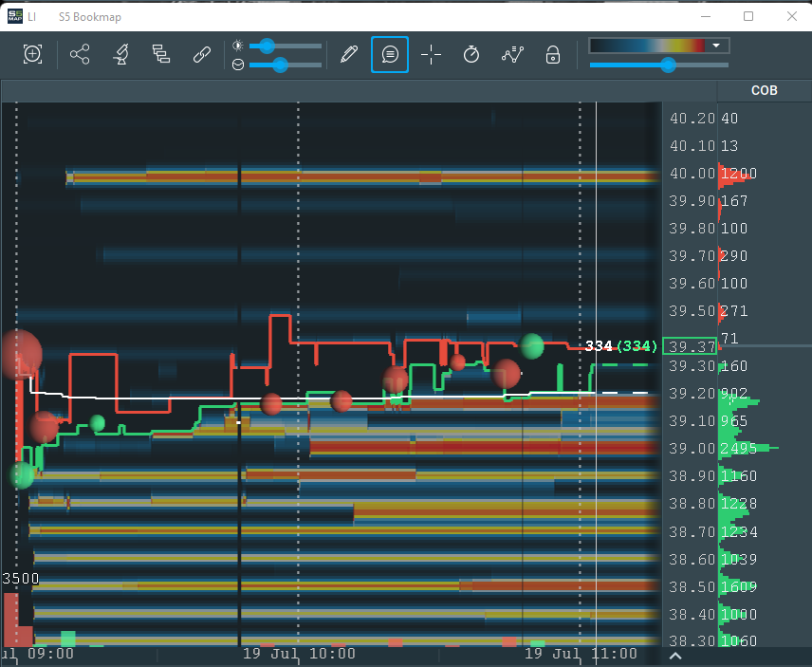
Task: Click the current price 39.37 box
Action: (690, 346)
